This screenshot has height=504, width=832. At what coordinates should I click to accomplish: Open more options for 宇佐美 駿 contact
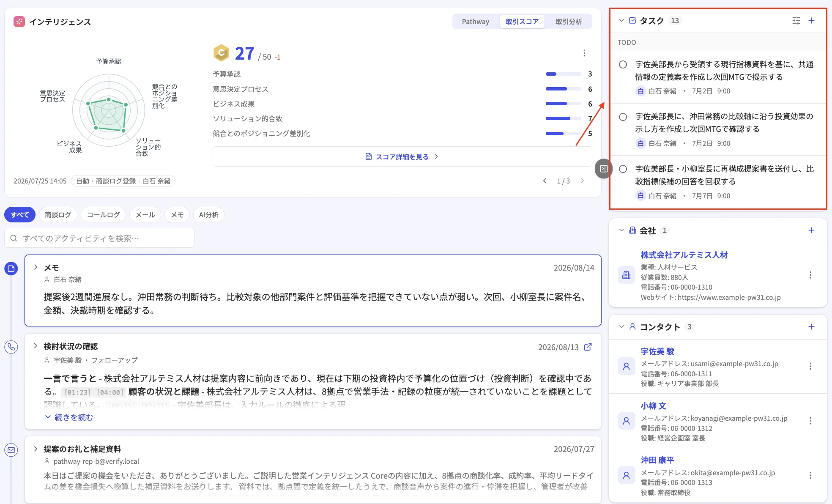(810, 367)
